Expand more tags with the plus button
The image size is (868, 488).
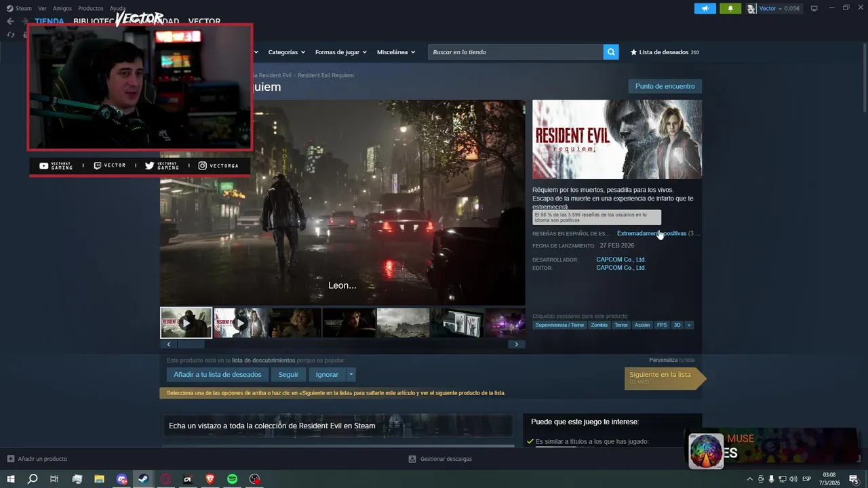click(x=689, y=325)
